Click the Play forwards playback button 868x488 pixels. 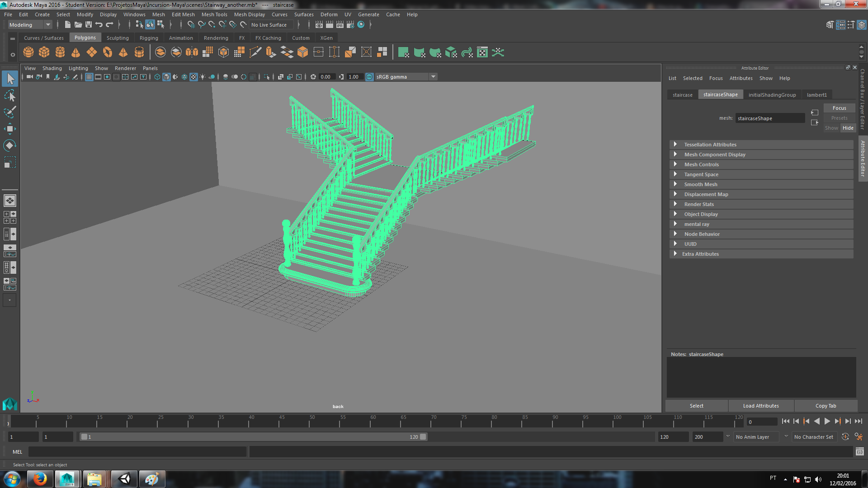tap(827, 421)
